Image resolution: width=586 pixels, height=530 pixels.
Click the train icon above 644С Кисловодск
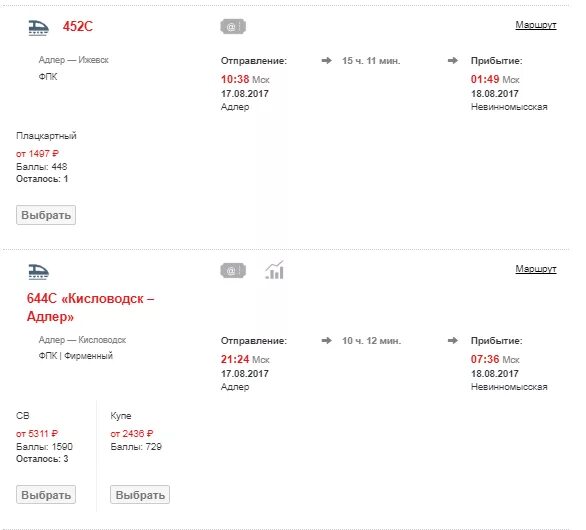click(x=38, y=271)
